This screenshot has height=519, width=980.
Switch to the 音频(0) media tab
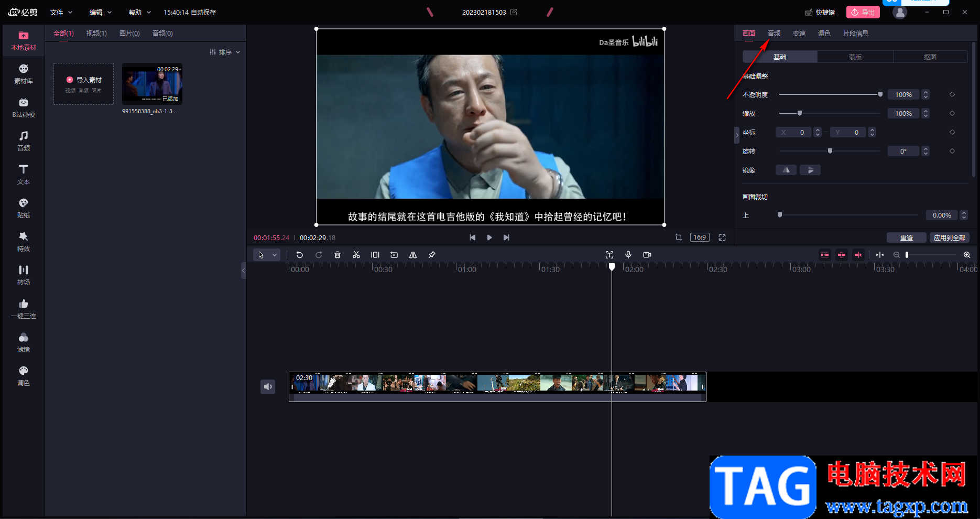162,33
